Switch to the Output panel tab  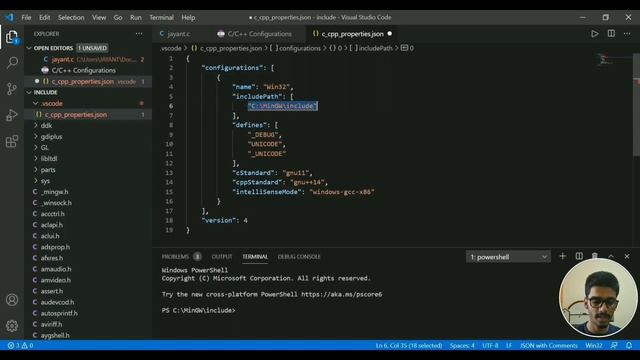click(x=222, y=257)
